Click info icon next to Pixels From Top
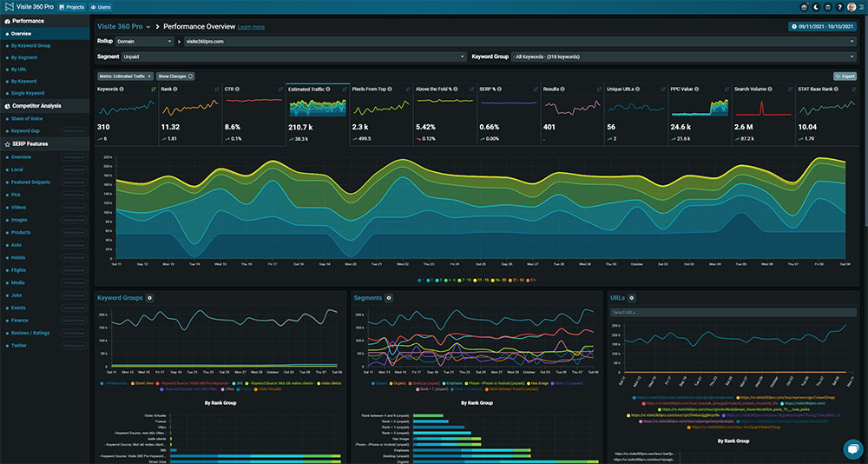Viewport: 868px width, 464px height. tap(391, 89)
